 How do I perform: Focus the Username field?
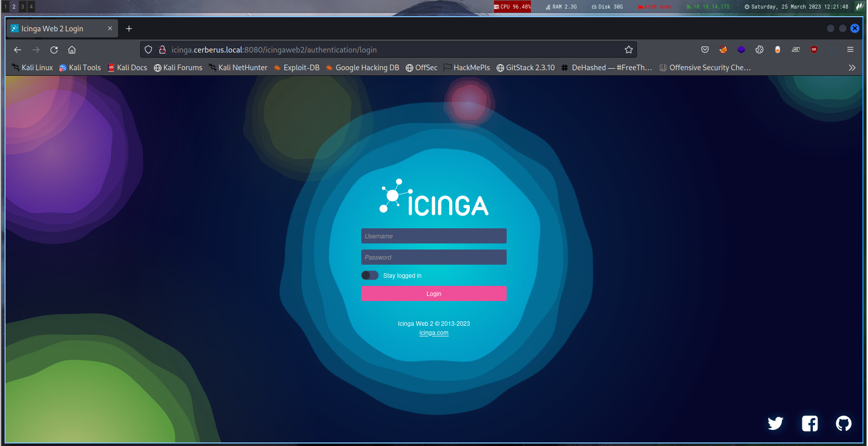433,236
